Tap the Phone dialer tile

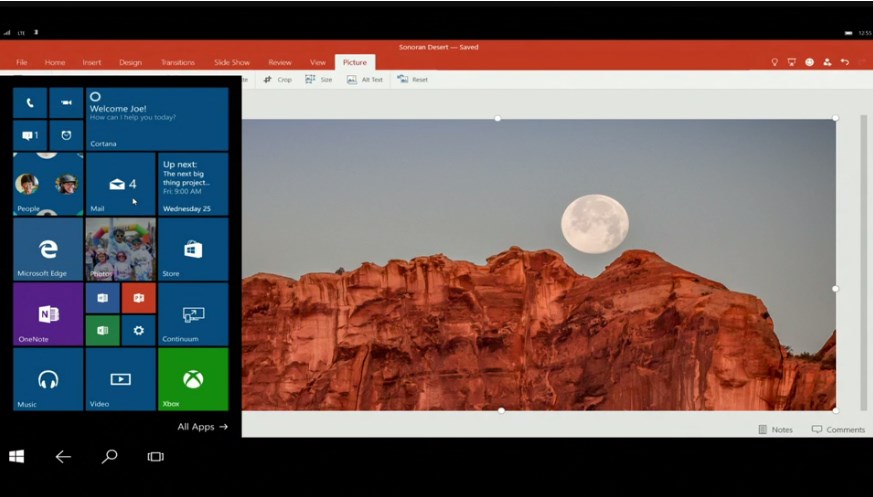click(x=30, y=103)
